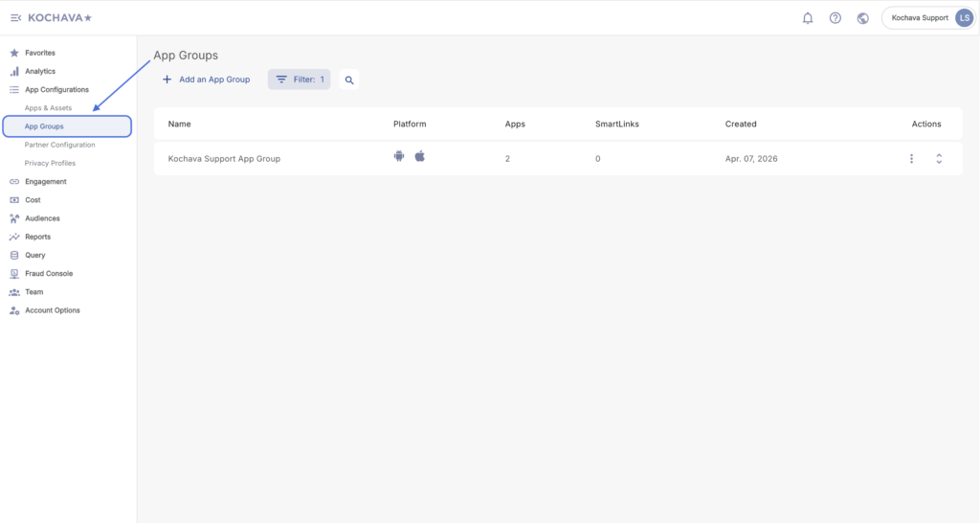The height and width of the screenshot is (523, 980).
Task: Open the notifications bell
Action: tap(808, 18)
